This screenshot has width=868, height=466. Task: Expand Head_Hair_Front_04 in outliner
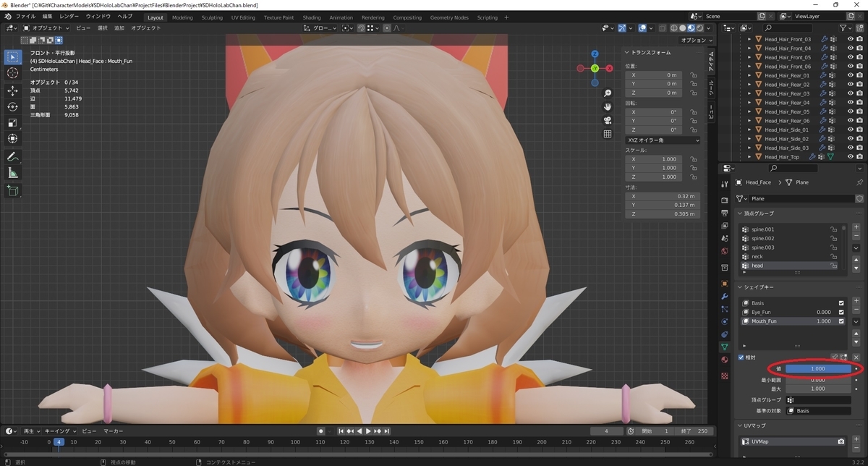click(x=749, y=48)
